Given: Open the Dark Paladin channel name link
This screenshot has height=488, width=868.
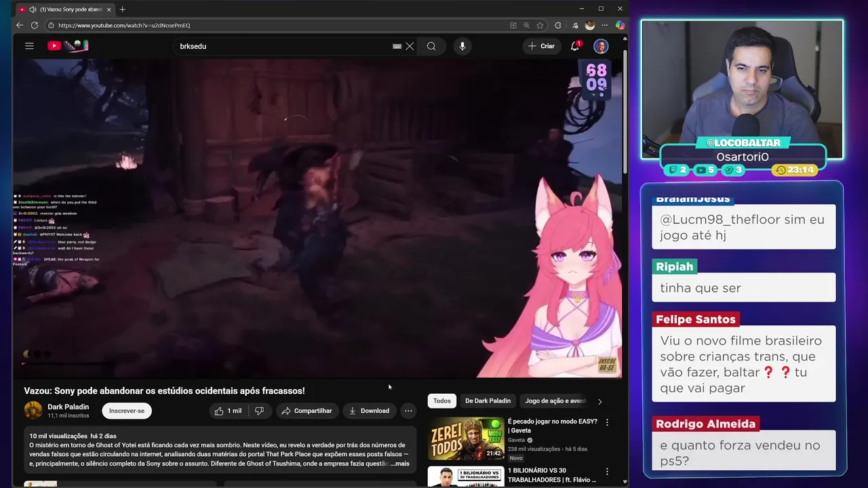Looking at the screenshot, I should 68,407.
